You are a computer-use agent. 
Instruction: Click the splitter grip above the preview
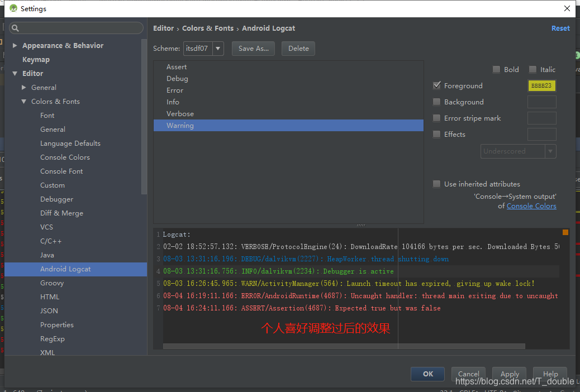click(x=360, y=225)
